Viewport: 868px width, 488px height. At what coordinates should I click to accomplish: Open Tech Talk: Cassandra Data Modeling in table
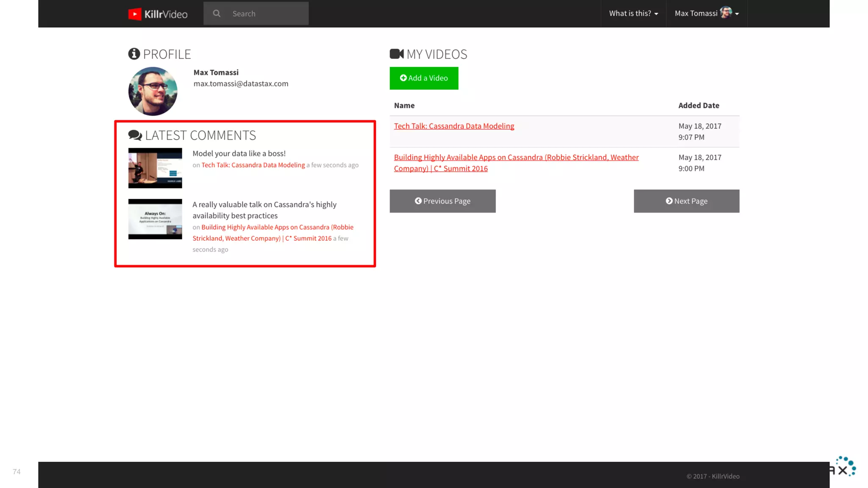click(454, 126)
